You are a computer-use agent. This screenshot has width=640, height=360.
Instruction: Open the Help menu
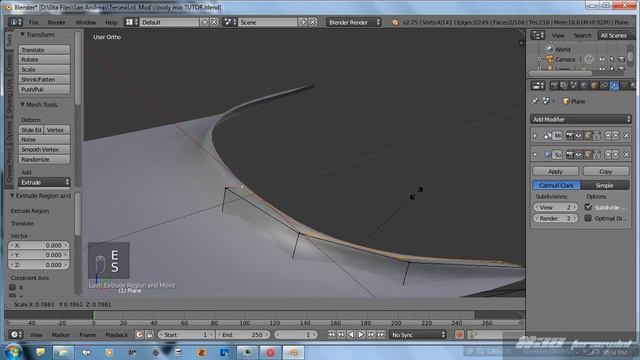pyautogui.click(x=111, y=22)
